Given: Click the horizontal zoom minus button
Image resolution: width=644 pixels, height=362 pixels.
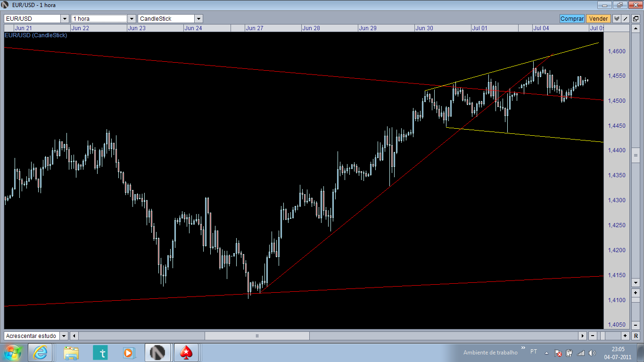Looking at the screenshot, I should tap(593, 336).
